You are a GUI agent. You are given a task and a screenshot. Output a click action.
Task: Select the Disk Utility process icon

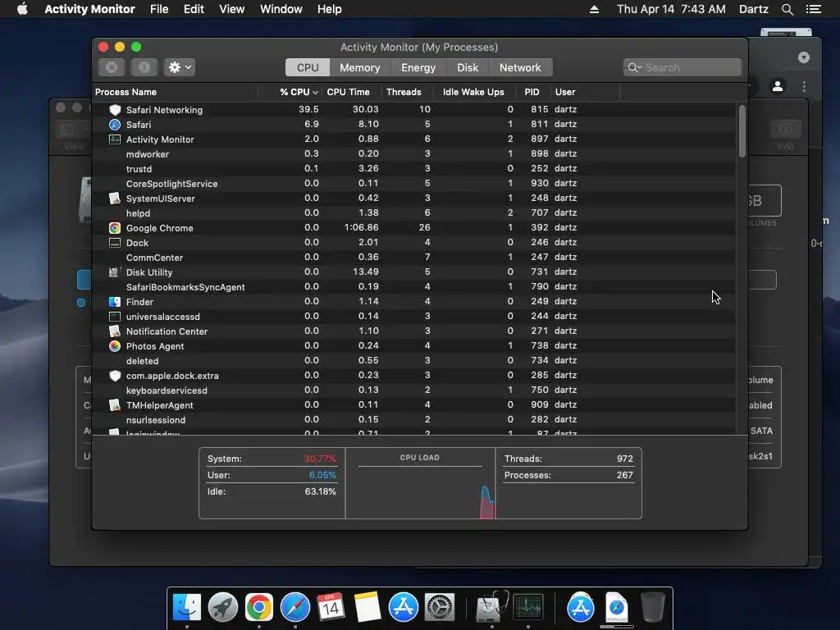[115, 272]
